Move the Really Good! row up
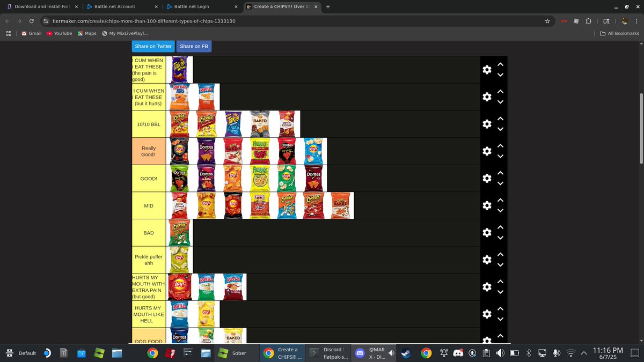644x362 pixels. [500, 146]
